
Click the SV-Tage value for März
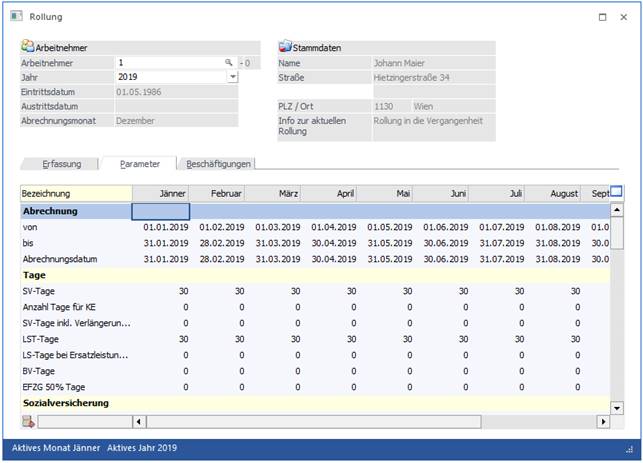[298, 291]
